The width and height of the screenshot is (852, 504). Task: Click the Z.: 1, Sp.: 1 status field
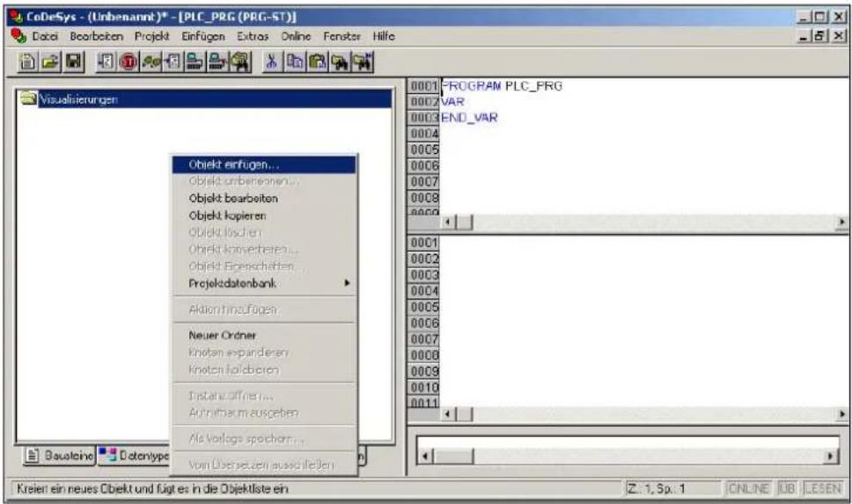pos(672,488)
